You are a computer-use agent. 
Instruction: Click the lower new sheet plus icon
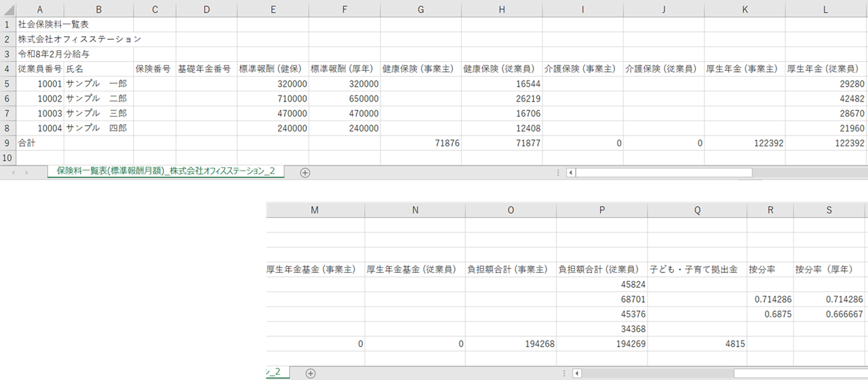tap(310, 373)
